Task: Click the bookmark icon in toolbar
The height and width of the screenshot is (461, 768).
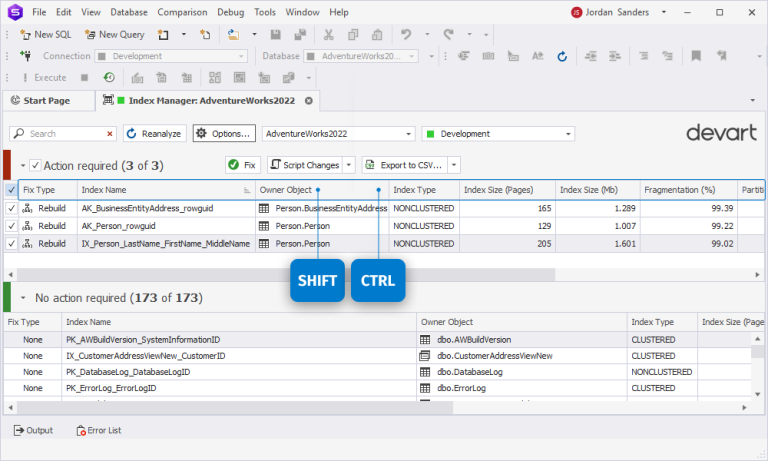Action: click(x=696, y=56)
